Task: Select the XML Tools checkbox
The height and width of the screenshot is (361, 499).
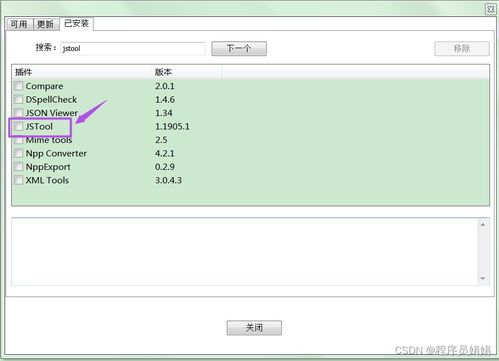Action: tap(19, 180)
